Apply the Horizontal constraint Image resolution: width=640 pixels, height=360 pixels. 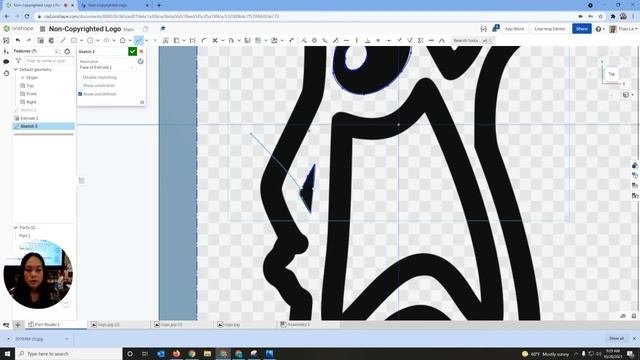(x=346, y=40)
